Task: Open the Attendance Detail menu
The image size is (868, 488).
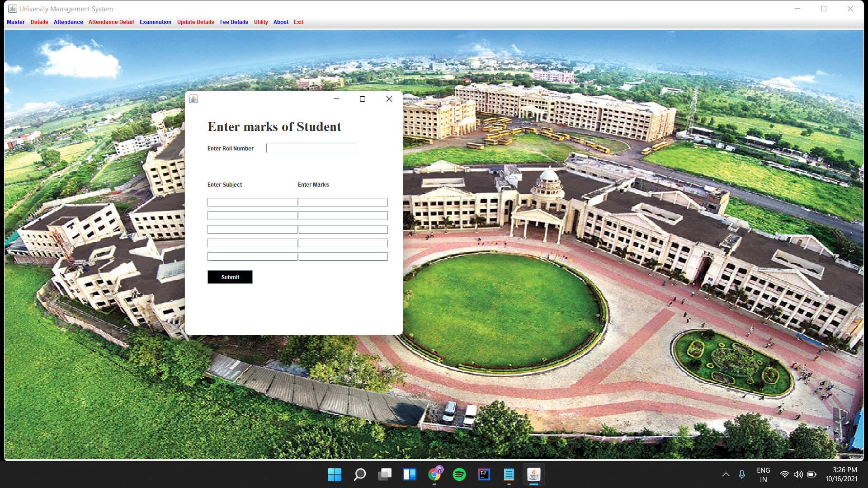Action: point(111,22)
